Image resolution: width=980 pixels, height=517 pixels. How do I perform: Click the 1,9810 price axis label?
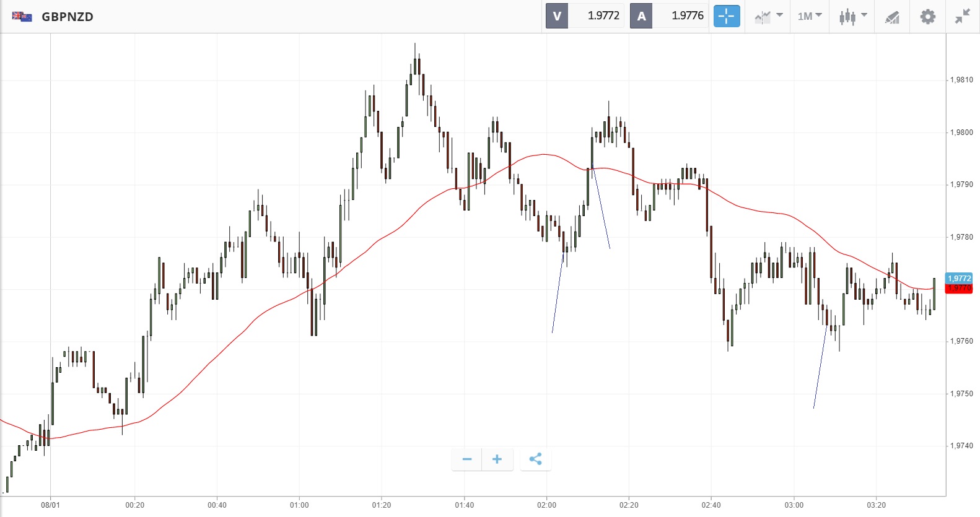(961, 80)
